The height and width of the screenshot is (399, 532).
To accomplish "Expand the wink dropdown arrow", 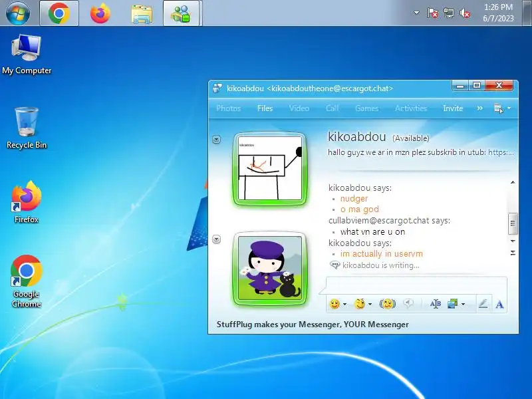I will click(370, 304).
